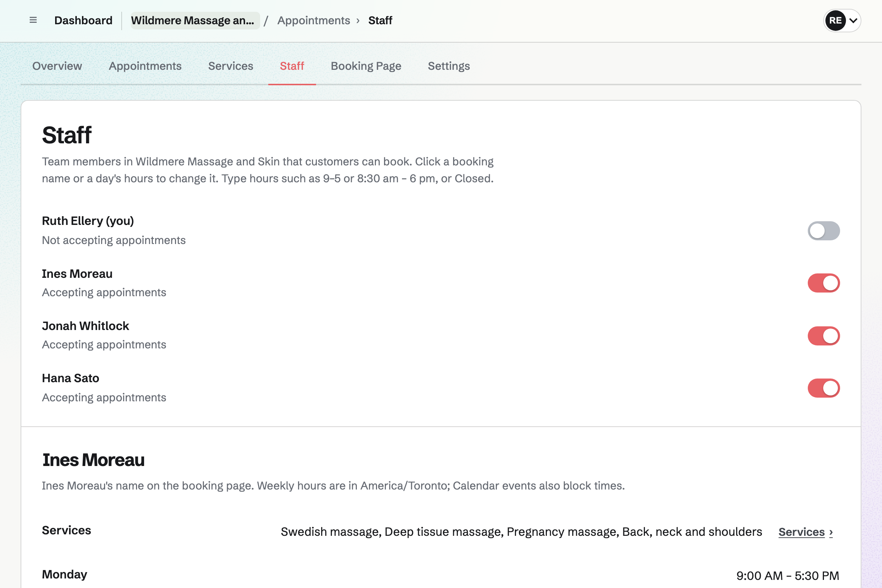The width and height of the screenshot is (882, 588).
Task: Open the RE account avatar menu
Action: click(x=842, y=20)
